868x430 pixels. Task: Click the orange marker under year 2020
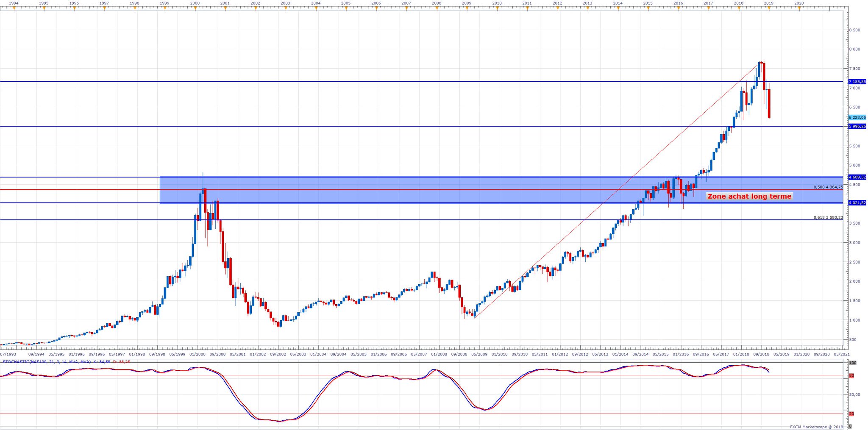click(x=799, y=8)
